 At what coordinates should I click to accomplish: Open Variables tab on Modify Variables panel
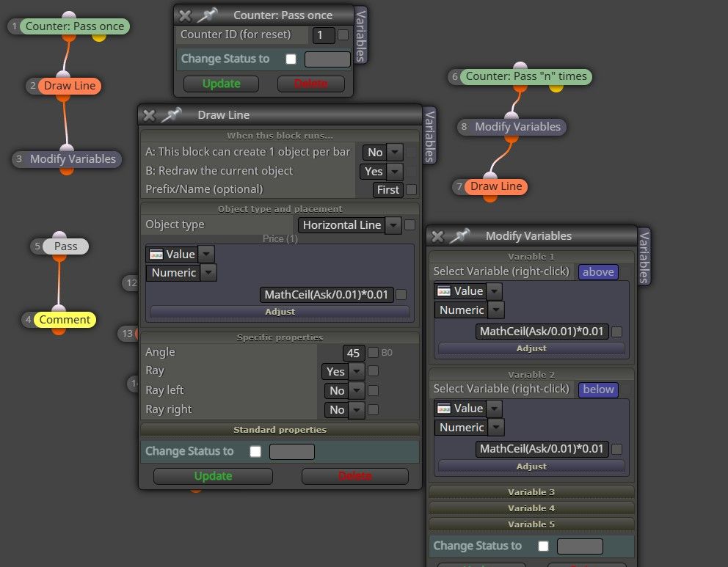(644, 257)
